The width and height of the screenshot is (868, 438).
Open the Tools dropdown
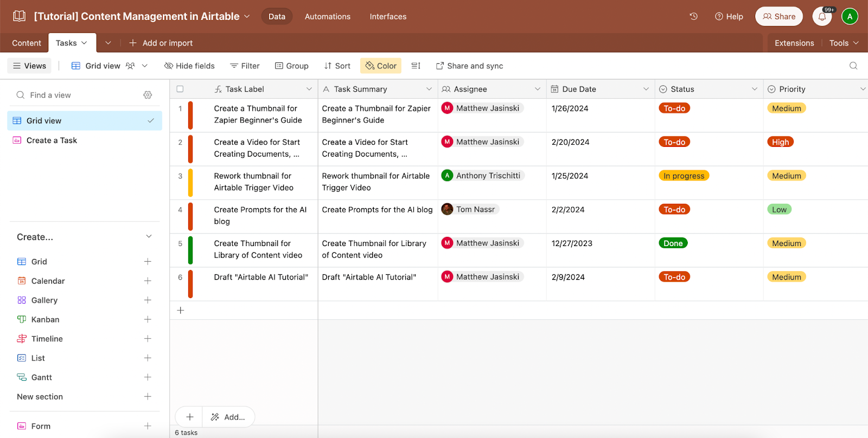coord(844,43)
